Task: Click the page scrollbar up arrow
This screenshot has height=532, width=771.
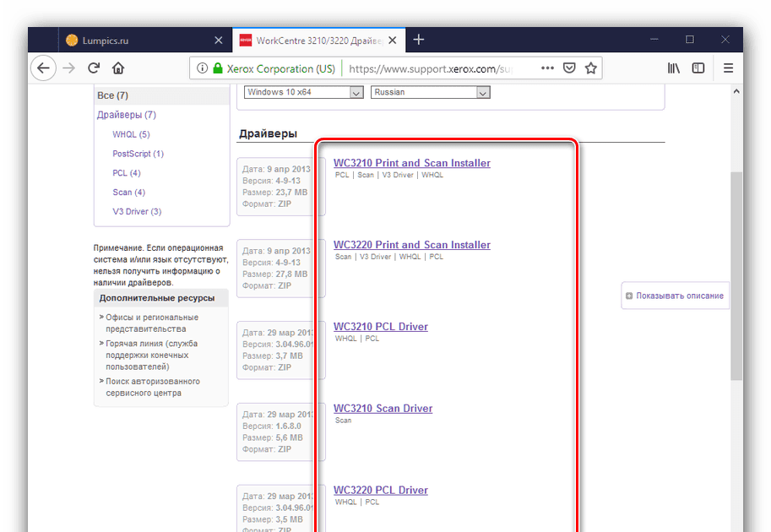Action: tap(736, 91)
